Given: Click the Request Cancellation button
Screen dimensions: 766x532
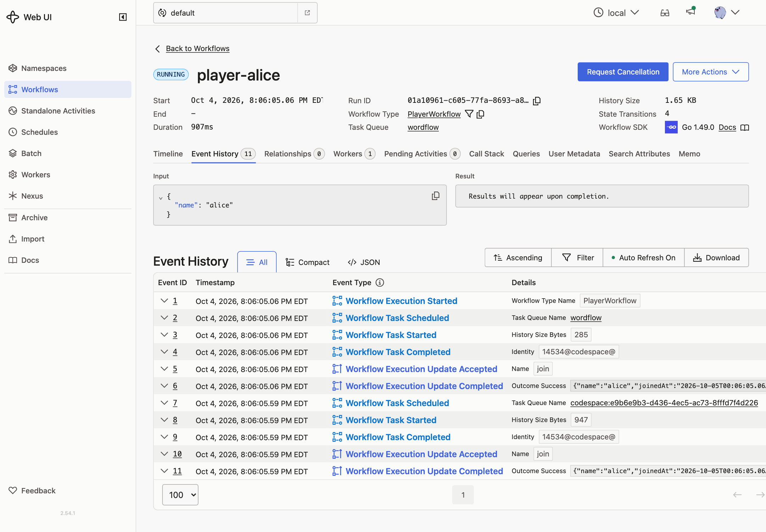Looking at the screenshot, I should (623, 72).
